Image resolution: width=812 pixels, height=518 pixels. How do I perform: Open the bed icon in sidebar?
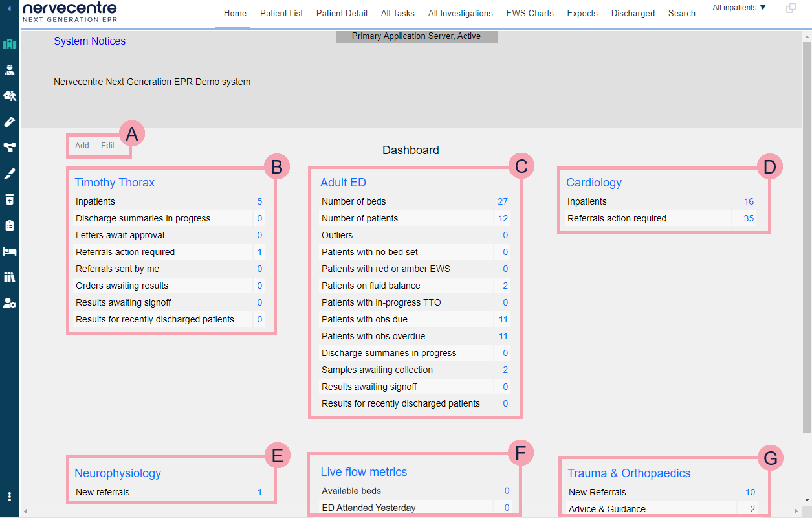pyautogui.click(x=10, y=251)
